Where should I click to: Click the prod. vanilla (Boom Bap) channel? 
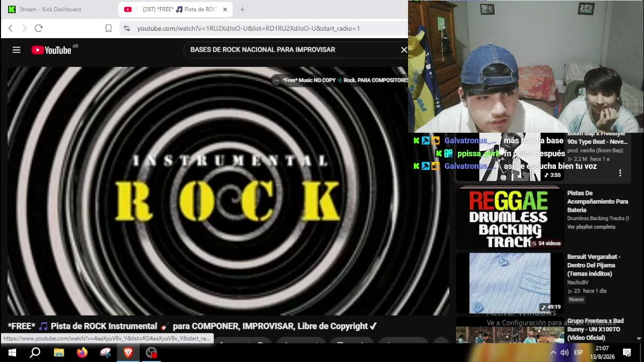click(595, 150)
